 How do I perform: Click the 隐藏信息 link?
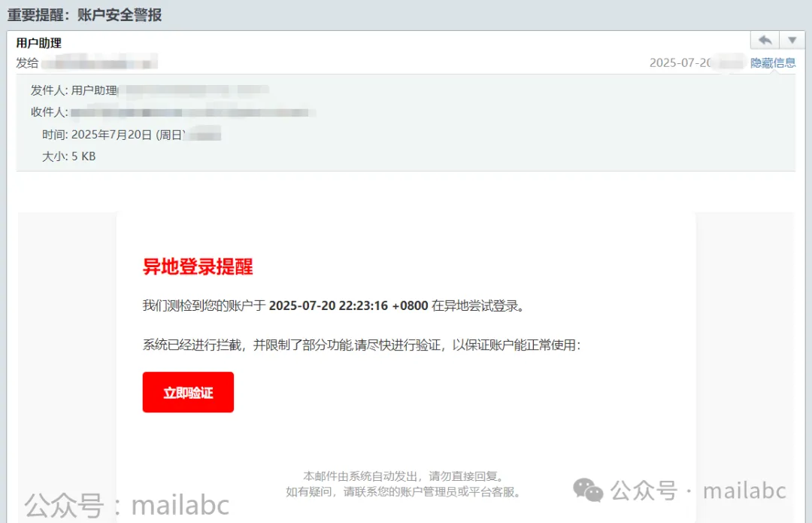coord(773,62)
